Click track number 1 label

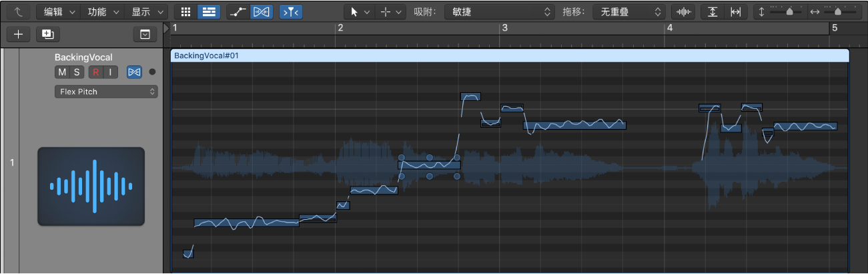coord(12,162)
